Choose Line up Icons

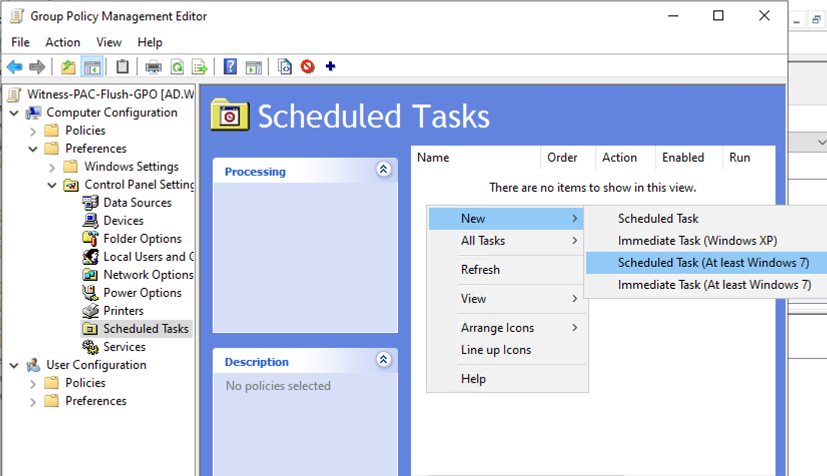(x=505, y=349)
